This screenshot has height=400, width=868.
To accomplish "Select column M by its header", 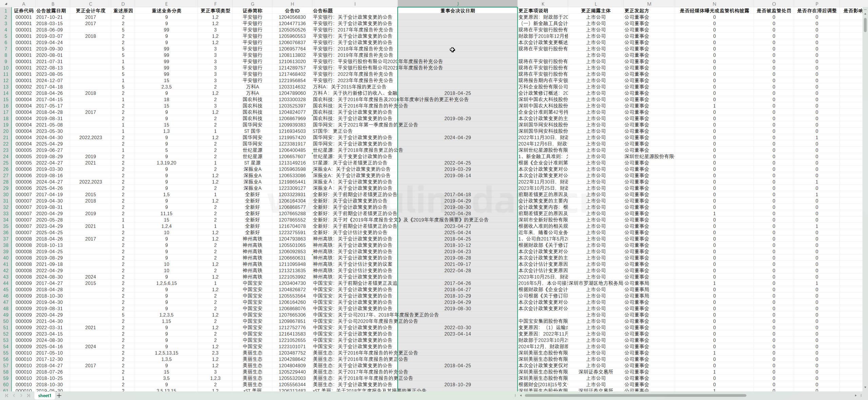I will click(x=649, y=4).
